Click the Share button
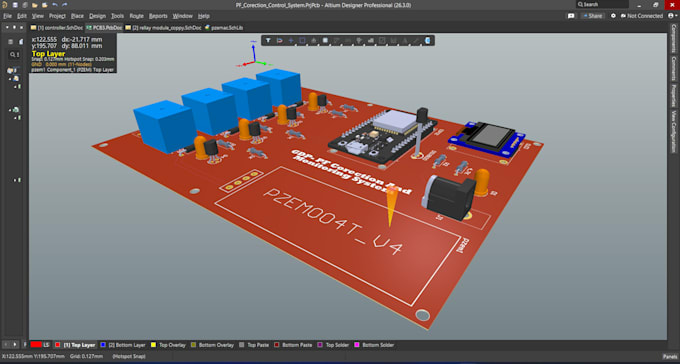Image resolution: width=680 pixels, height=364 pixels. click(592, 16)
